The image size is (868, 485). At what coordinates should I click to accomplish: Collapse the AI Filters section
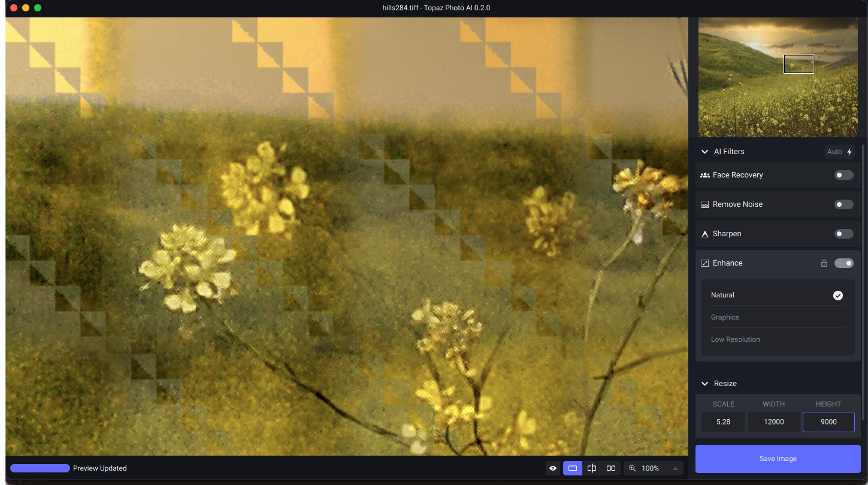click(704, 152)
